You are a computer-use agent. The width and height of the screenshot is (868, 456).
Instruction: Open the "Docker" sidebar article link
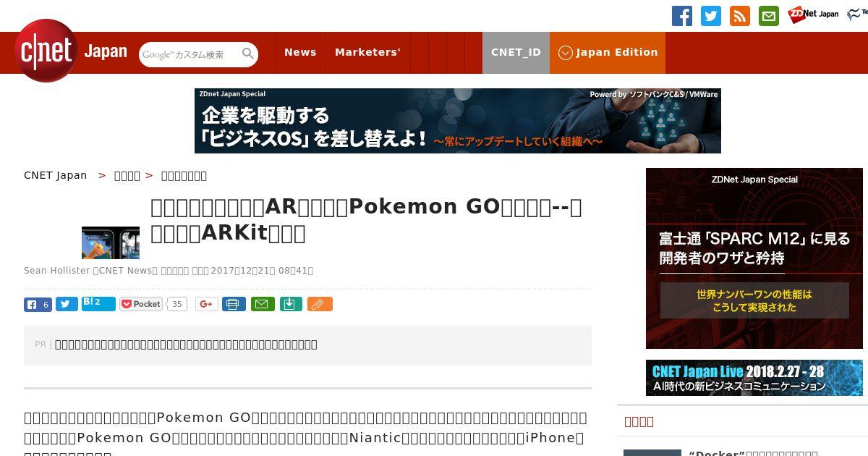coord(753,453)
